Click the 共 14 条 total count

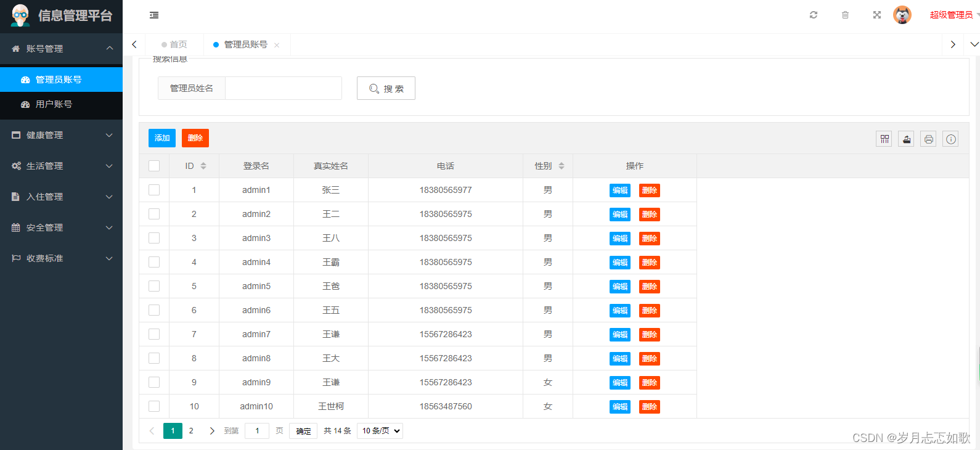tap(337, 431)
